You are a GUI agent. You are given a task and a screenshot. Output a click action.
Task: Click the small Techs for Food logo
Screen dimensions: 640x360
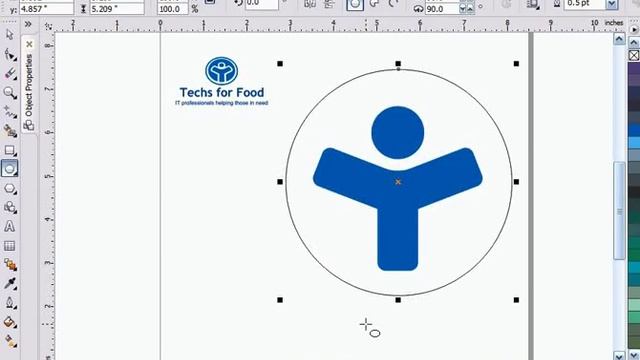[222, 71]
